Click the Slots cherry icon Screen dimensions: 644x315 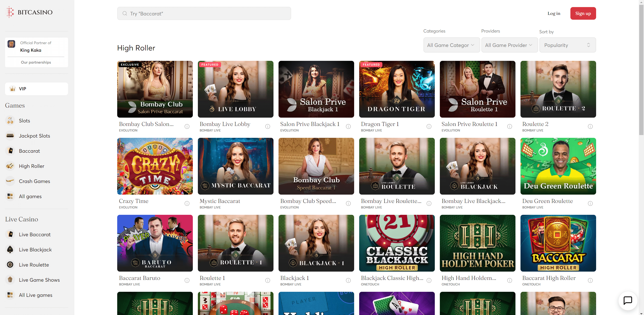(10, 121)
